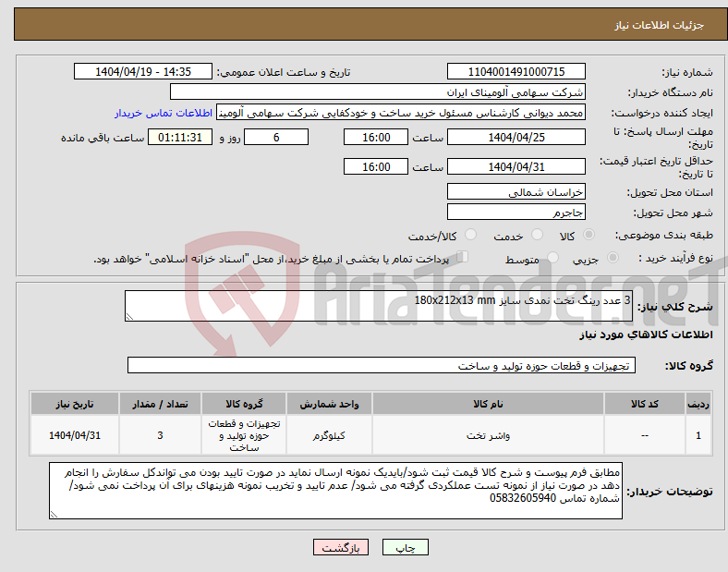Viewport: 728px width, 572px height.
Task: Click the price validity time 16:00 field
Action: 376,166
